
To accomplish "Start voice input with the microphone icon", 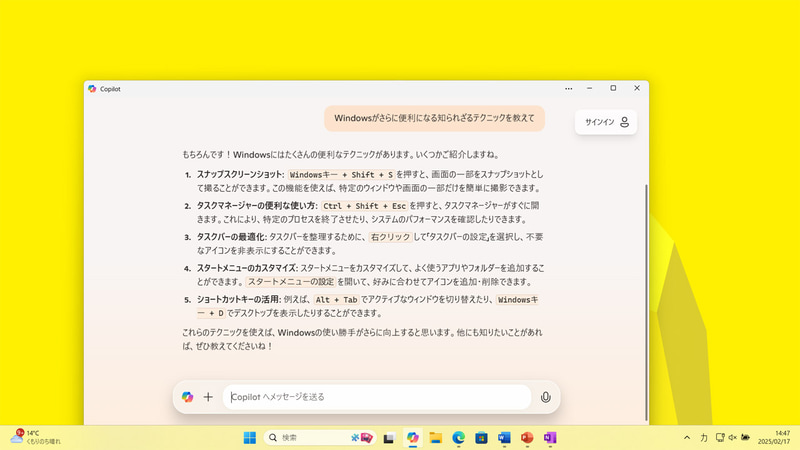I will (545, 396).
